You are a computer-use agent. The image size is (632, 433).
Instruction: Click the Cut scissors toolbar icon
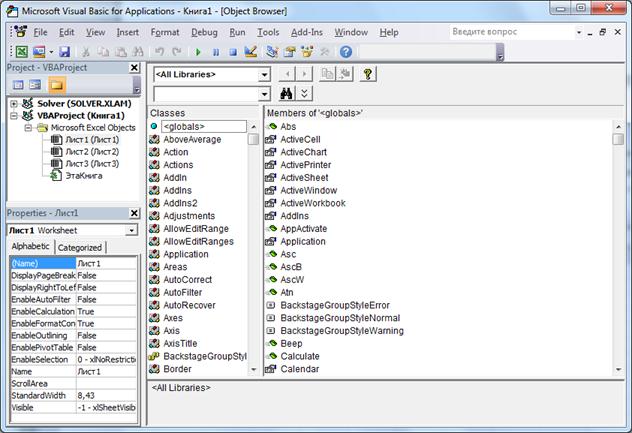[85, 52]
